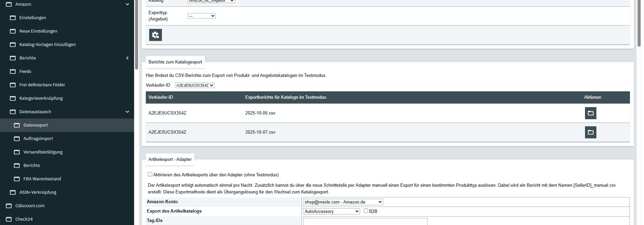Enable Artikelexport über den Adapter checkbox
This screenshot has width=644, height=225.
150,174
